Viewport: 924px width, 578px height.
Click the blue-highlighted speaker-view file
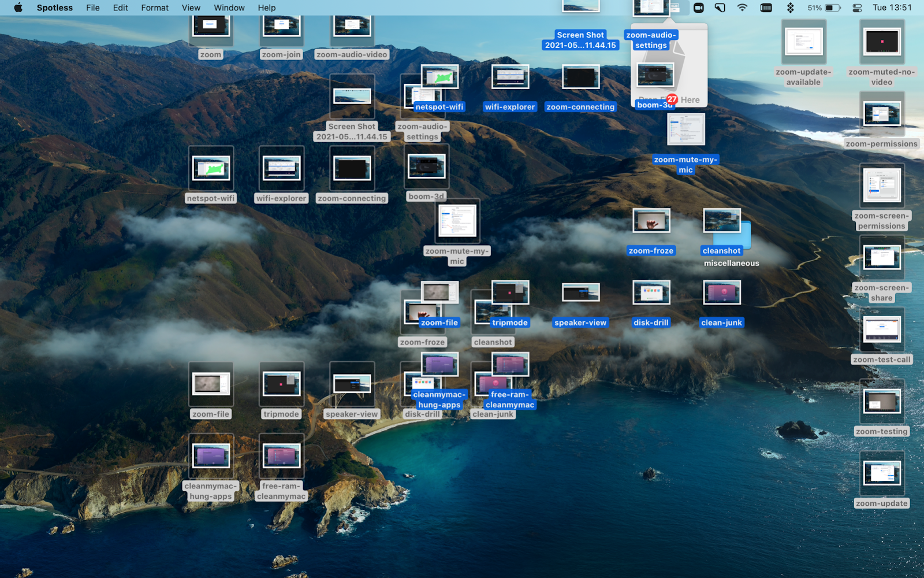(x=580, y=292)
